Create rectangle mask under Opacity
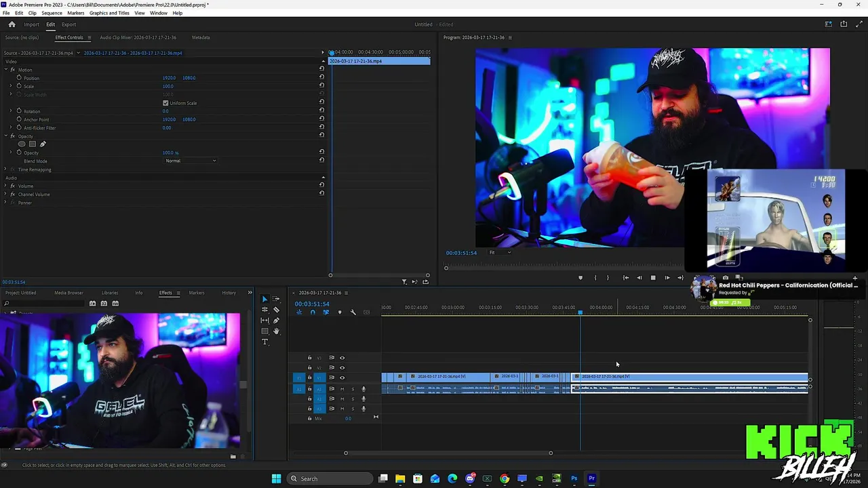Image resolution: width=868 pixels, height=488 pixels. click(x=32, y=144)
